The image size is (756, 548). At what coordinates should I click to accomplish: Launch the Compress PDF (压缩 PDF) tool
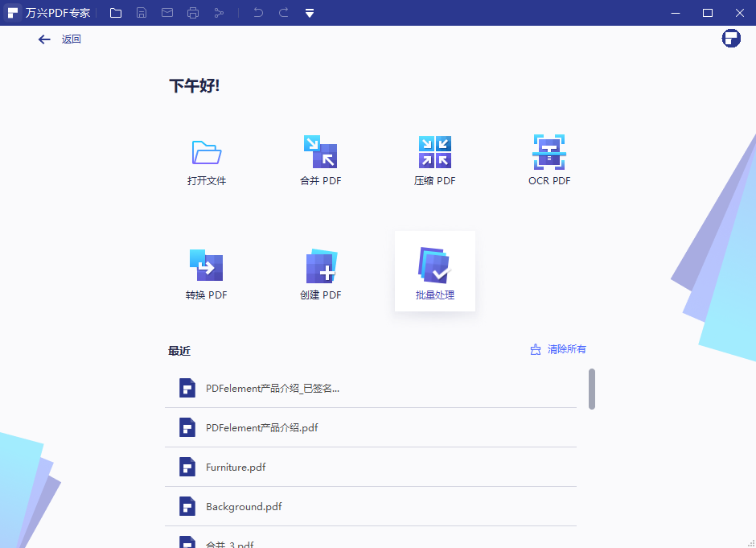[x=434, y=153]
